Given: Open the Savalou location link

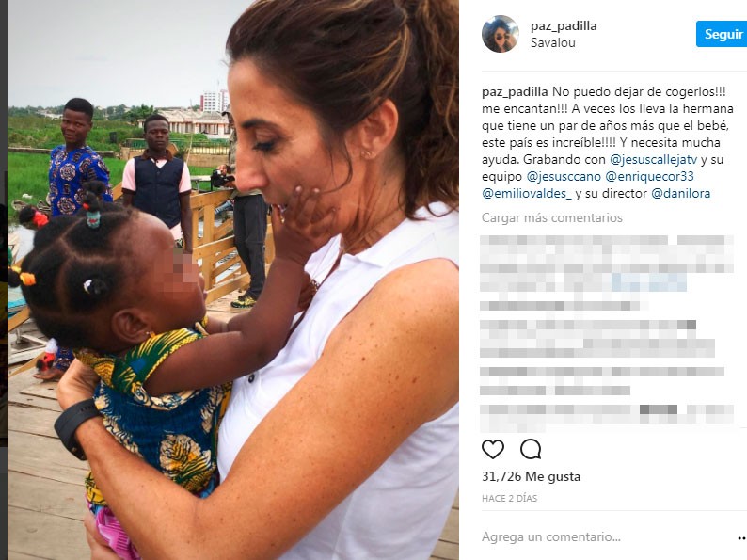Looking at the screenshot, I should click(553, 43).
